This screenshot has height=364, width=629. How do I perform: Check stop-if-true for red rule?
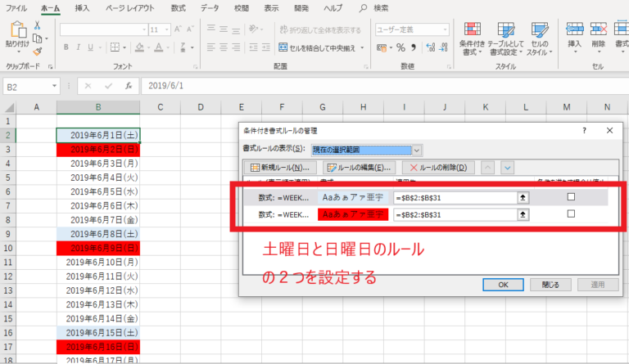(x=571, y=213)
